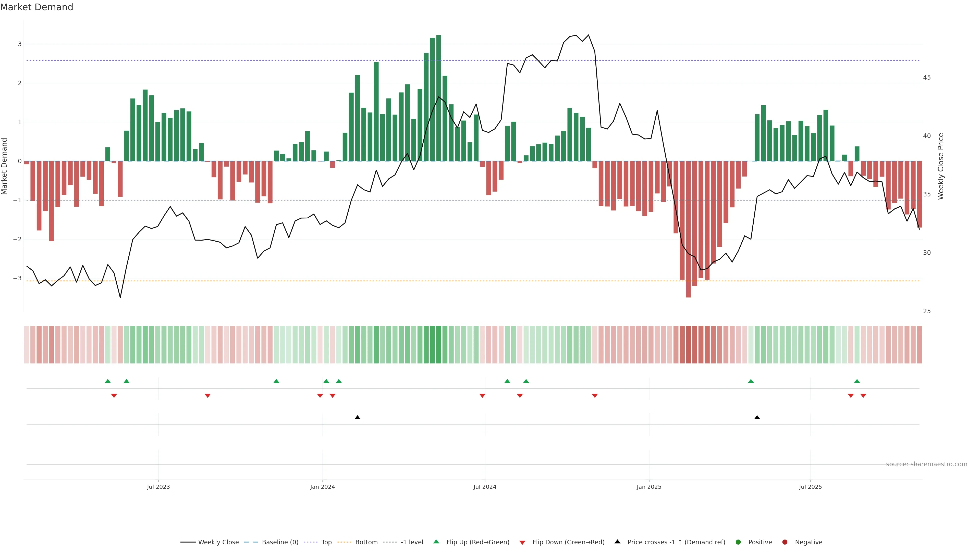This screenshot has width=980, height=551.
Task: Click the Jan 2025 x-axis label
Action: [x=649, y=487]
